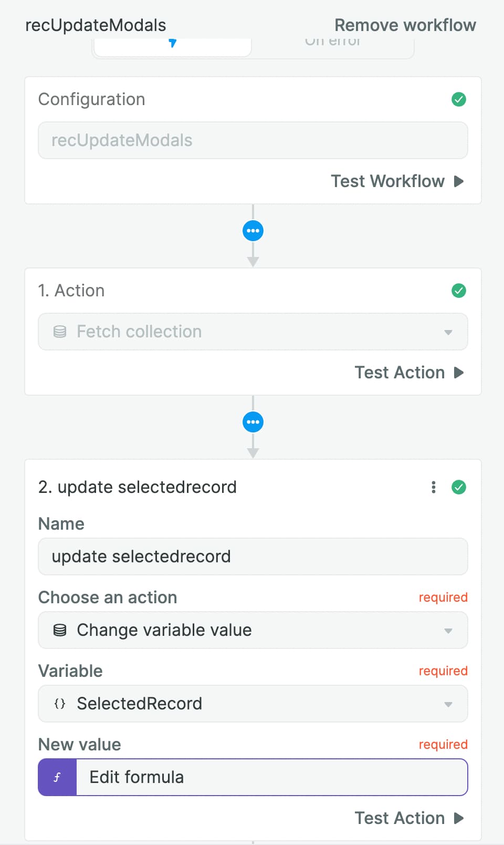Click play arrow next to Test Workflow
This screenshot has height=845, width=504.
tap(459, 181)
